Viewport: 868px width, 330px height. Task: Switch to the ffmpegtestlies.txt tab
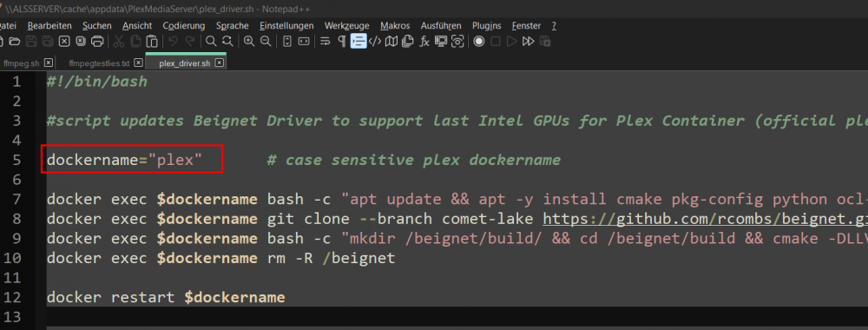click(99, 63)
